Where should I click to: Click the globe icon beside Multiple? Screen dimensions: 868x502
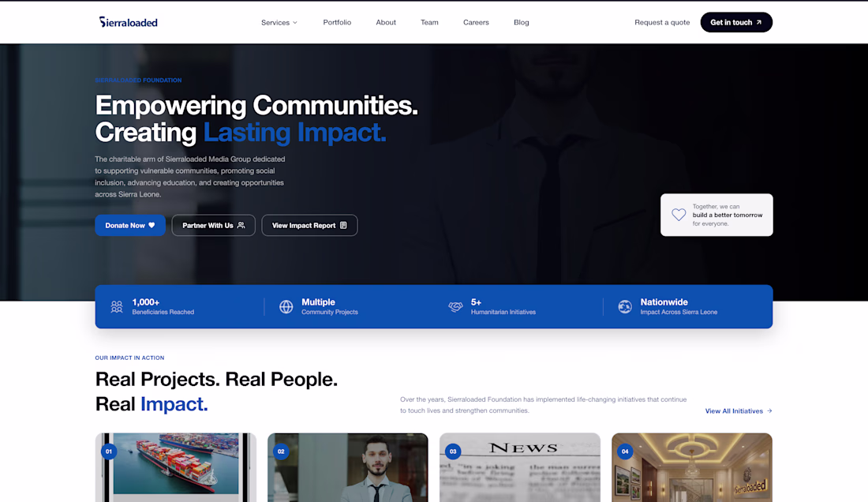point(286,306)
